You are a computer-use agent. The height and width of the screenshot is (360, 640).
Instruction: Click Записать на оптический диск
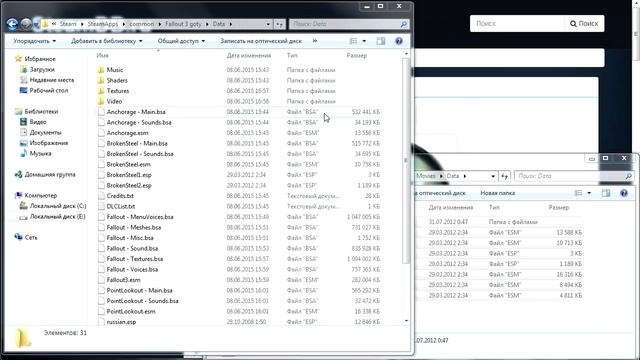point(261,41)
